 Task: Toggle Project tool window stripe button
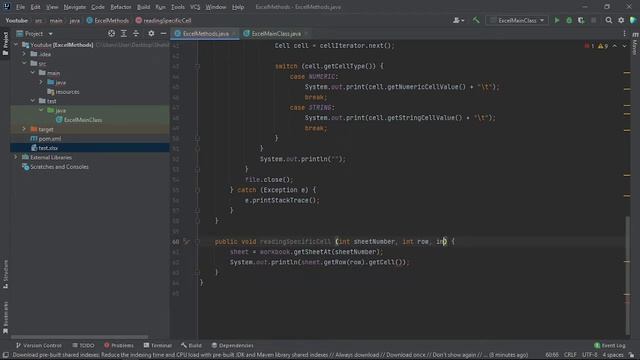coord(5,44)
